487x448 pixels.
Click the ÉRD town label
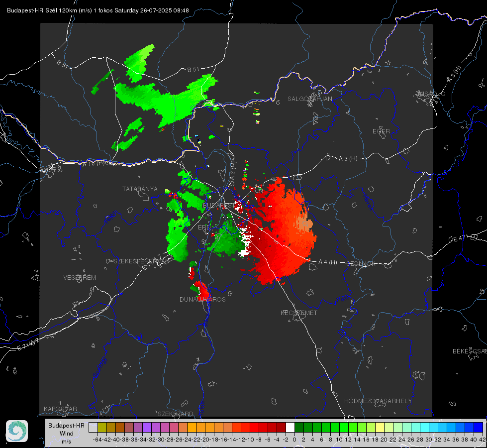click(x=204, y=227)
